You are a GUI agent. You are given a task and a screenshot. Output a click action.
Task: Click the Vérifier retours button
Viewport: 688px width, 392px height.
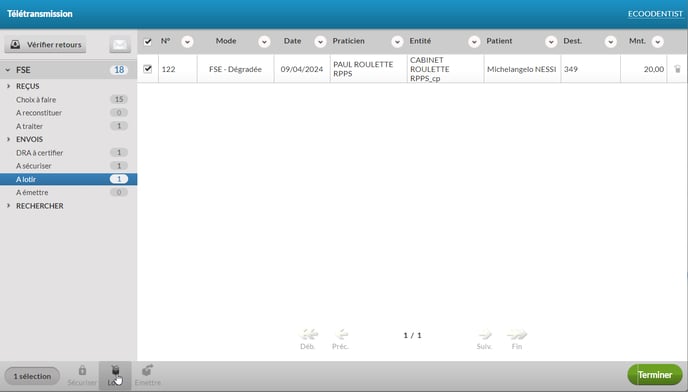[46, 44]
